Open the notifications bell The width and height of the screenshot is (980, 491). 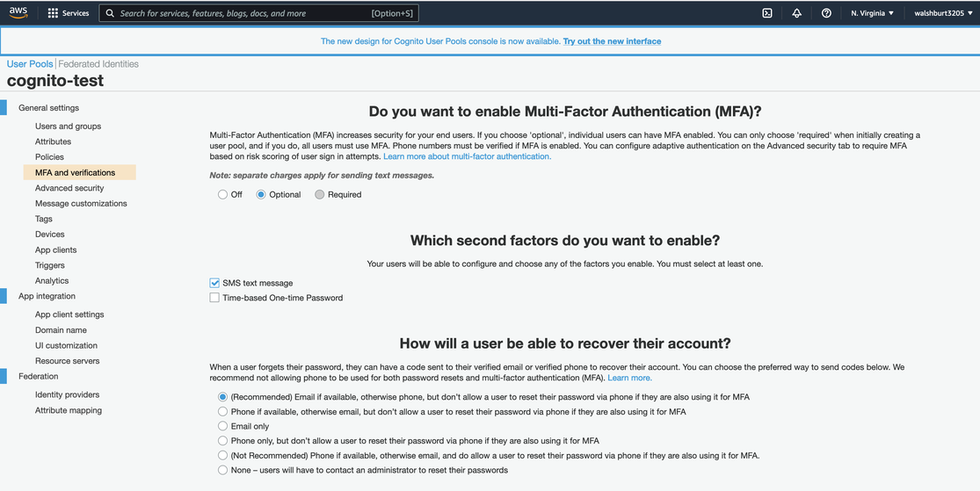coord(797,13)
